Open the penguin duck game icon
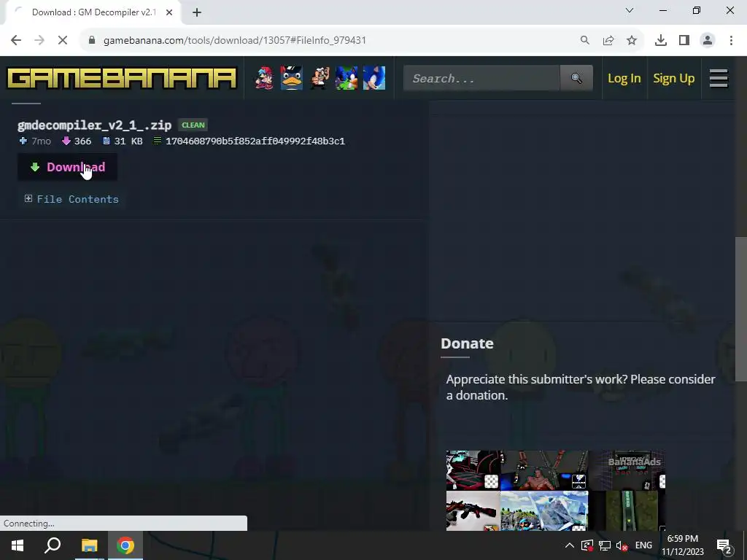747x560 pixels. [291, 78]
